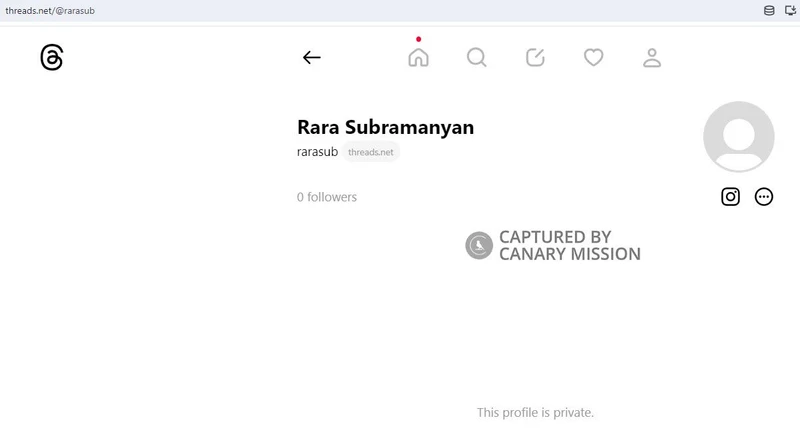Click the Threads logo
Screen dimensions: 800x438
click(x=52, y=57)
